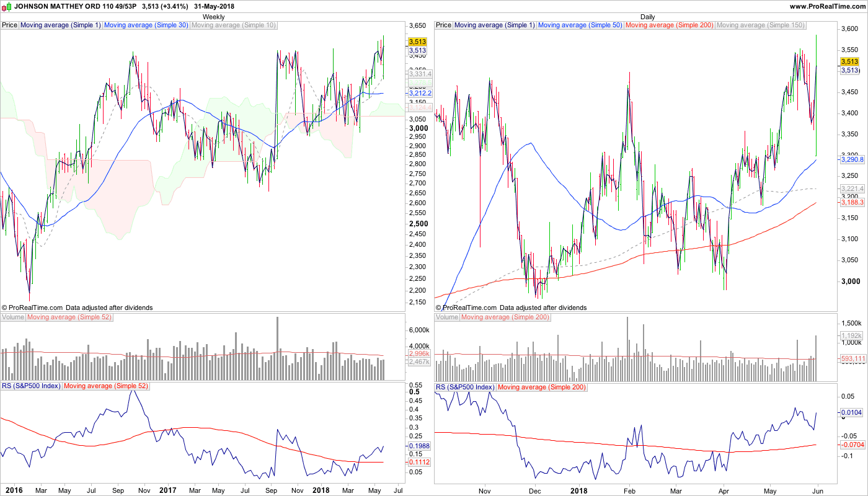Click the Jun label on the Daily time axis
868x496 pixels.
point(818,490)
